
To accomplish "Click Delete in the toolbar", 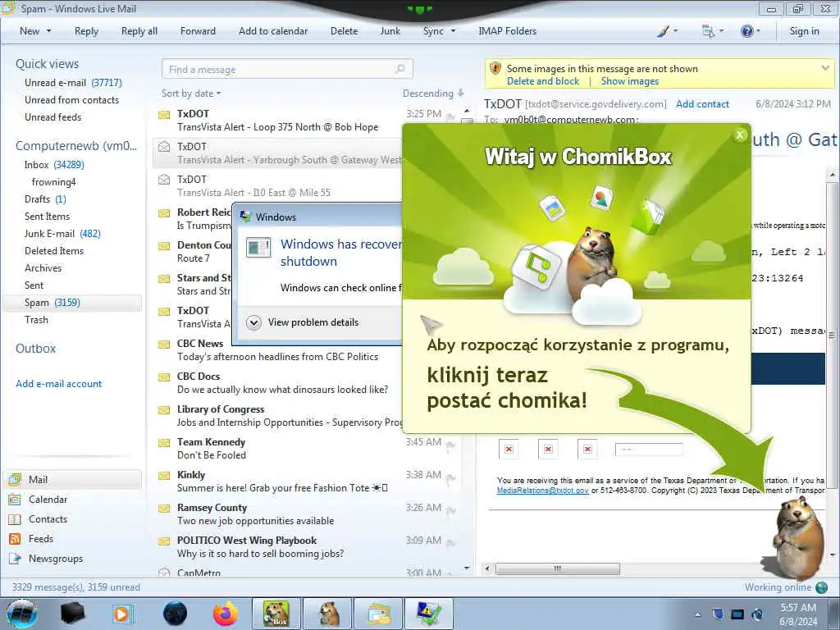I will pyautogui.click(x=344, y=31).
